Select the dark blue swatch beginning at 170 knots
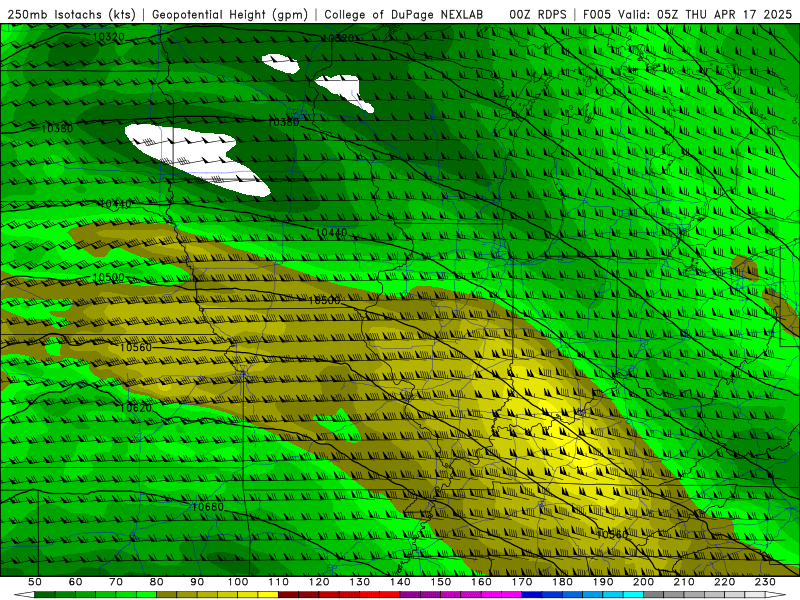Image resolution: width=800 pixels, height=600 pixels. click(532, 595)
